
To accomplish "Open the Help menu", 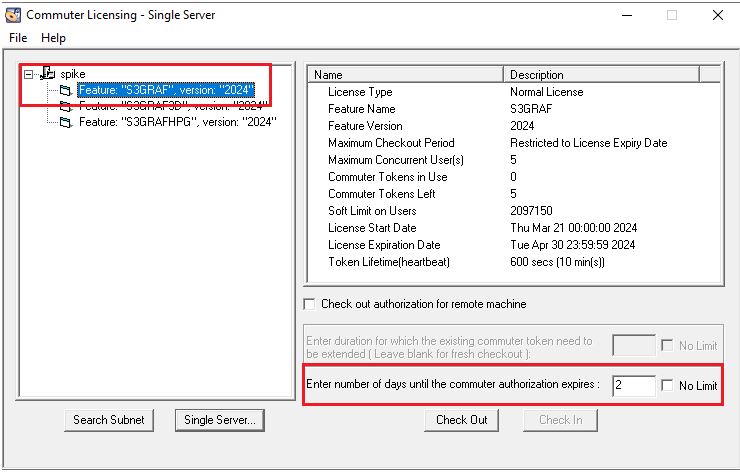I will pos(53,38).
